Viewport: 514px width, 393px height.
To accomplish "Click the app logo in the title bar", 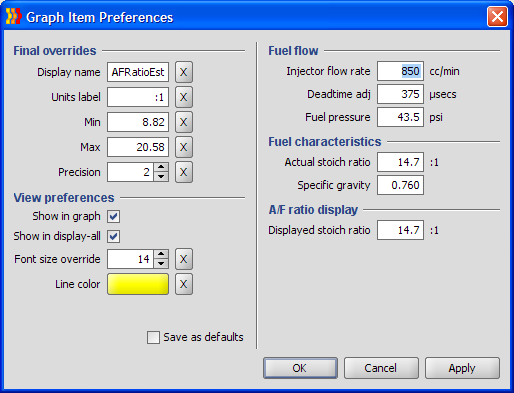I will tap(13, 17).
